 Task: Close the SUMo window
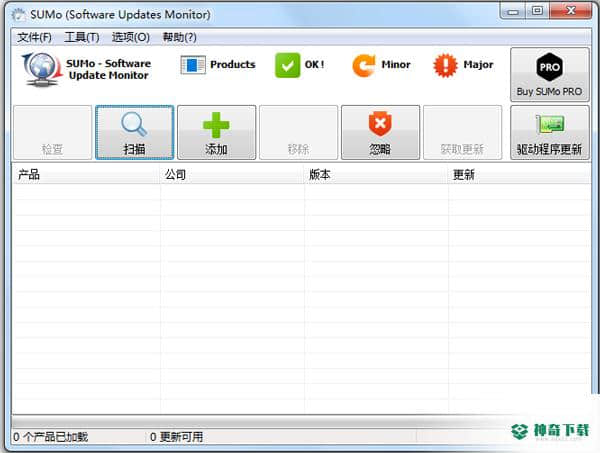(571, 11)
